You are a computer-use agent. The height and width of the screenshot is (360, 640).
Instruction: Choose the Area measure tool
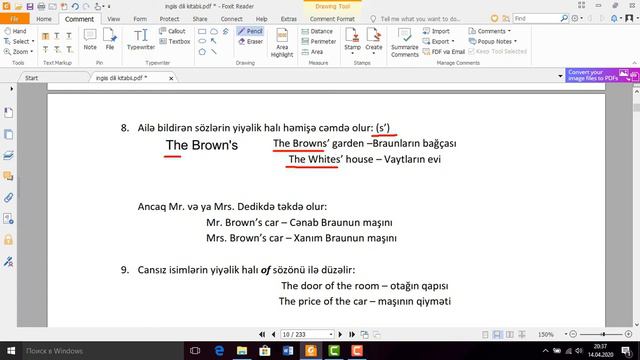pos(312,52)
